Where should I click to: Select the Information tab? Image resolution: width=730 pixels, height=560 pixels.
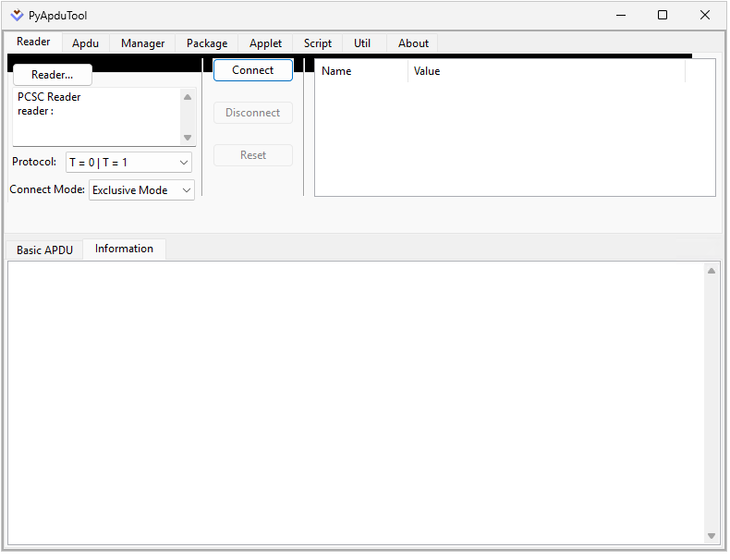(124, 249)
